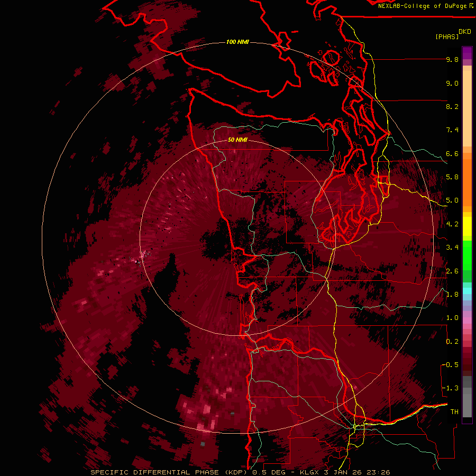This screenshot has height=476, width=476.
Task: Click the 23:26 timestamp in the caption
Action: [x=378, y=472]
